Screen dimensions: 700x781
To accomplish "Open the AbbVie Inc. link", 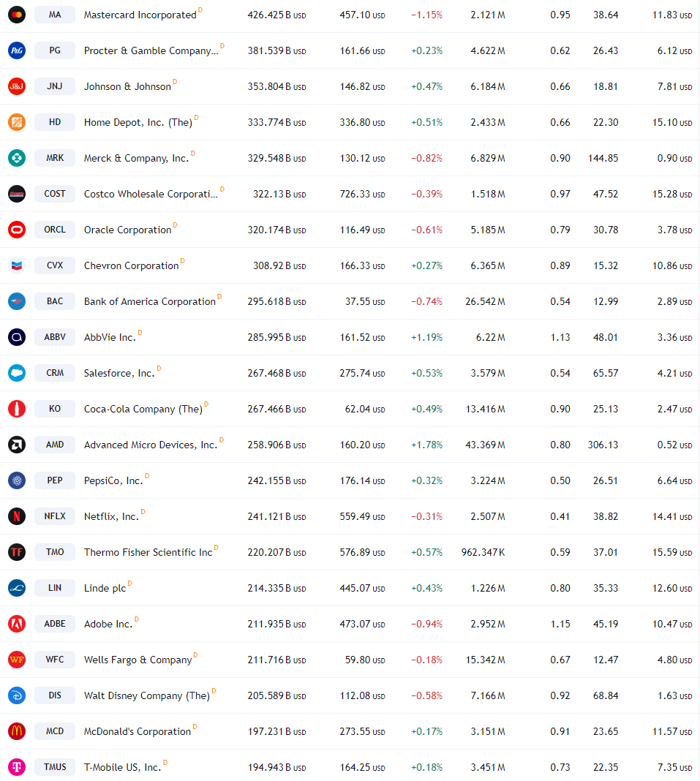I will [110, 338].
